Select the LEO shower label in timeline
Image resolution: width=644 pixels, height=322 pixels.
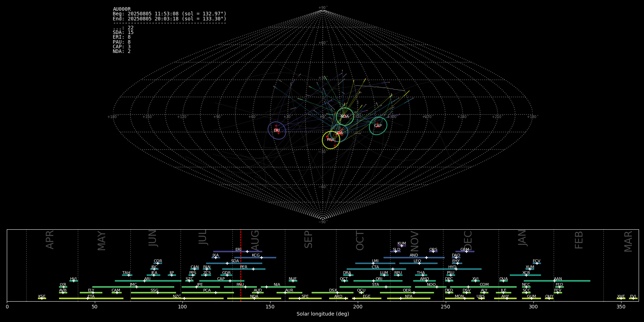coord(417,261)
